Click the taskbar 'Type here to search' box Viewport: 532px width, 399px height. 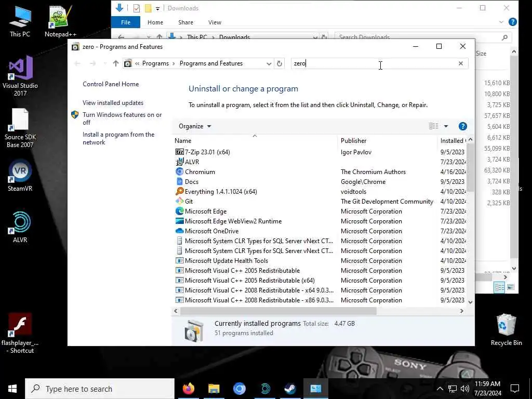pyautogui.click(x=100, y=389)
